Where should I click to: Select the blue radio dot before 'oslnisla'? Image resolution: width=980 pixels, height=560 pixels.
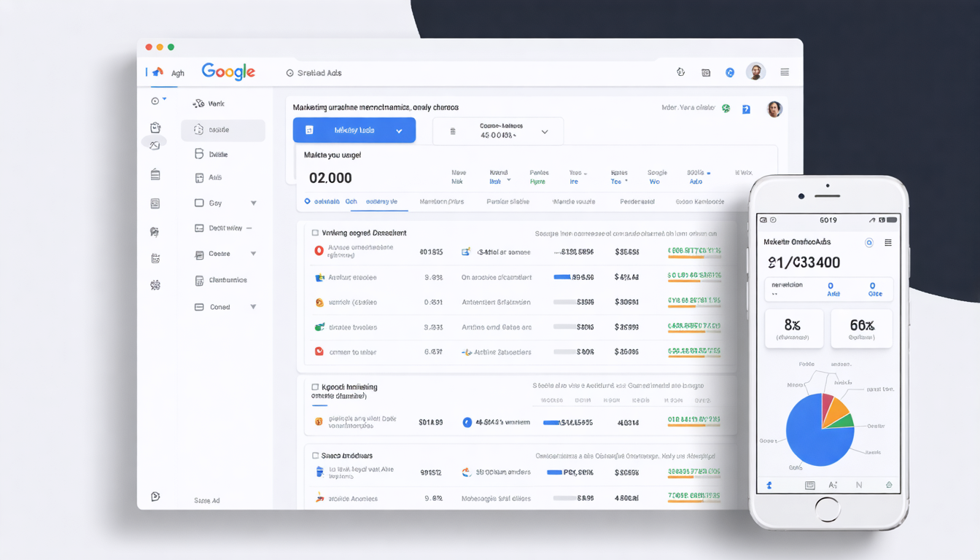(x=308, y=201)
